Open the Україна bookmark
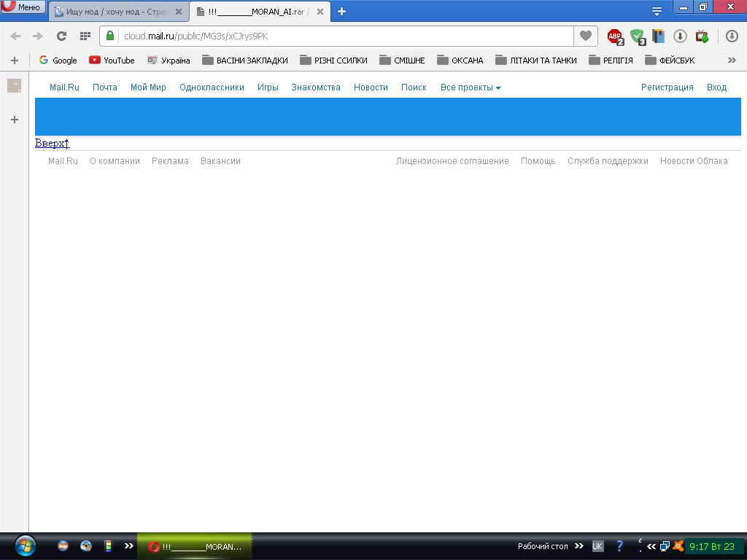The image size is (747, 560). coord(169,61)
